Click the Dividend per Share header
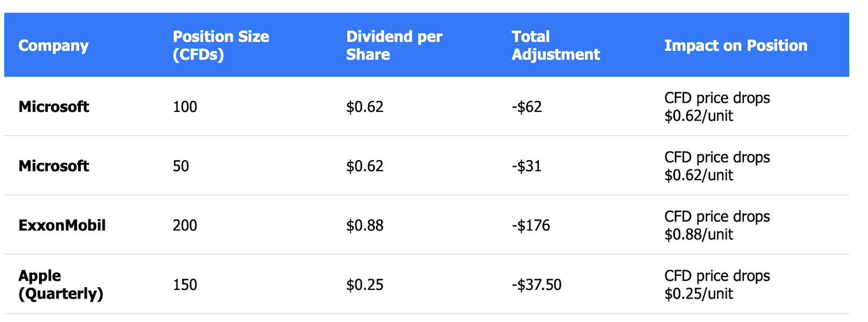 coord(394,46)
